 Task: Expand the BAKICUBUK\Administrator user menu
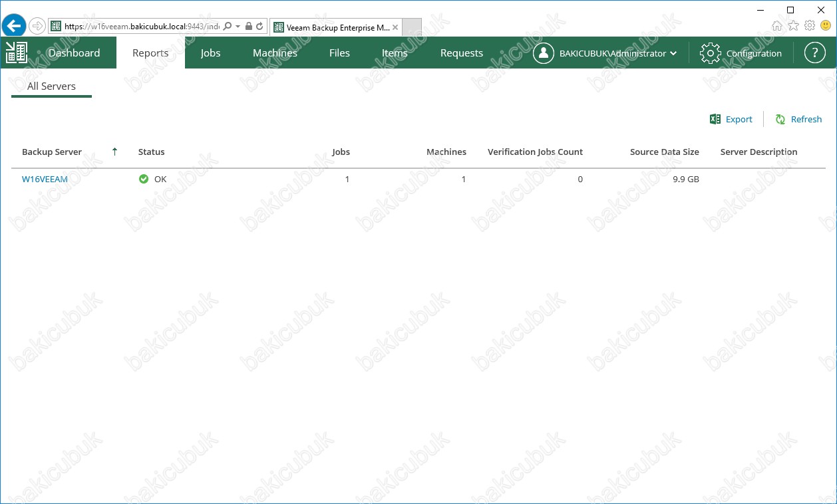tap(618, 53)
